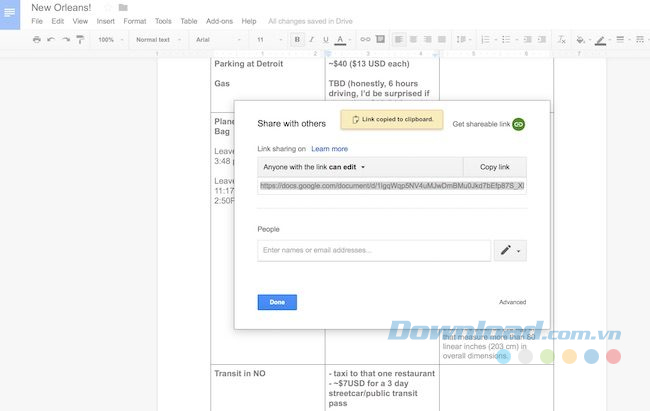650x411 pixels.
Task: Toggle bold formatting
Action: click(x=297, y=39)
